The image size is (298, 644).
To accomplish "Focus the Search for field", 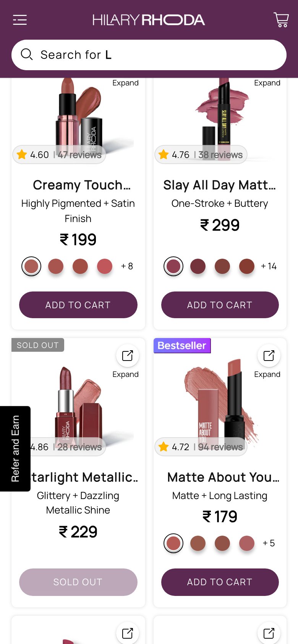I will (149, 55).
